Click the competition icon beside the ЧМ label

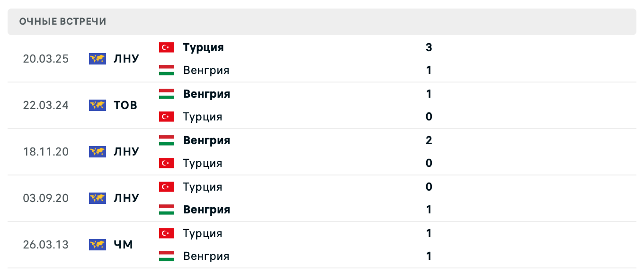[x=98, y=245]
